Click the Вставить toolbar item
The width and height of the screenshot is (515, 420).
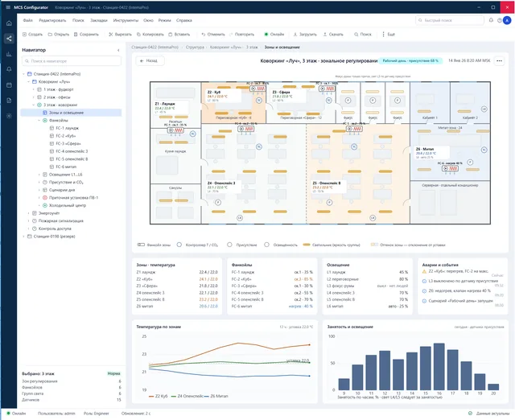click(179, 34)
